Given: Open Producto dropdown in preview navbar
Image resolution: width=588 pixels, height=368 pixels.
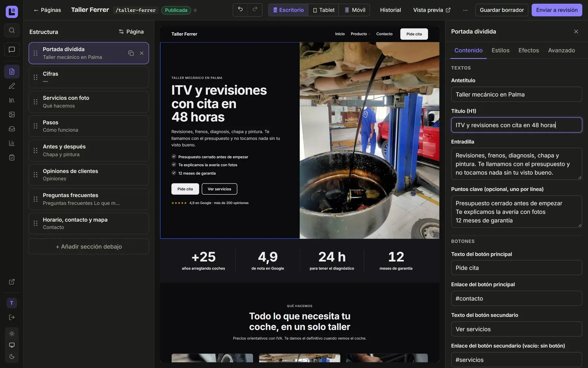Looking at the screenshot, I should pyautogui.click(x=360, y=34).
